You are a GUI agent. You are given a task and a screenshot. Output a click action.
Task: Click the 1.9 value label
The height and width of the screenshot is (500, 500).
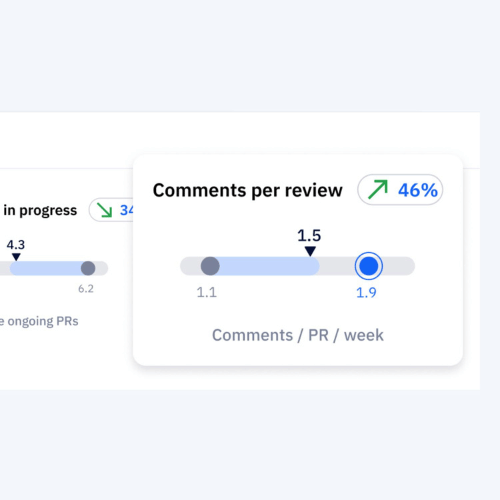tap(366, 293)
